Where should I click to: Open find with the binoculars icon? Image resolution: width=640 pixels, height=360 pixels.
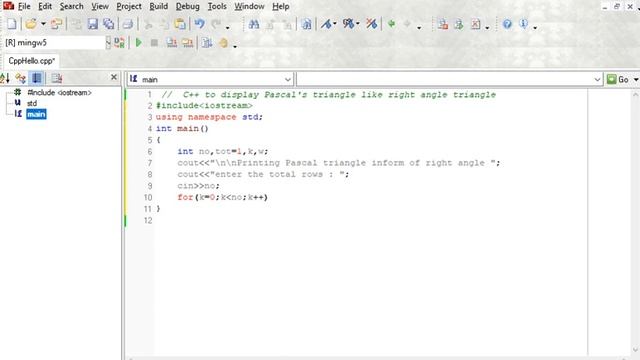pyautogui.click(x=254, y=24)
